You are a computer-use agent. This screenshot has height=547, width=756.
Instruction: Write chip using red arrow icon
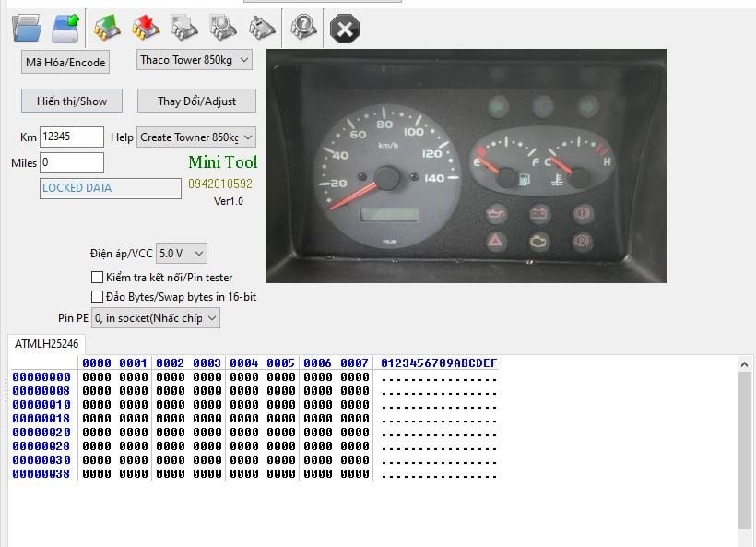[x=146, y=27]
